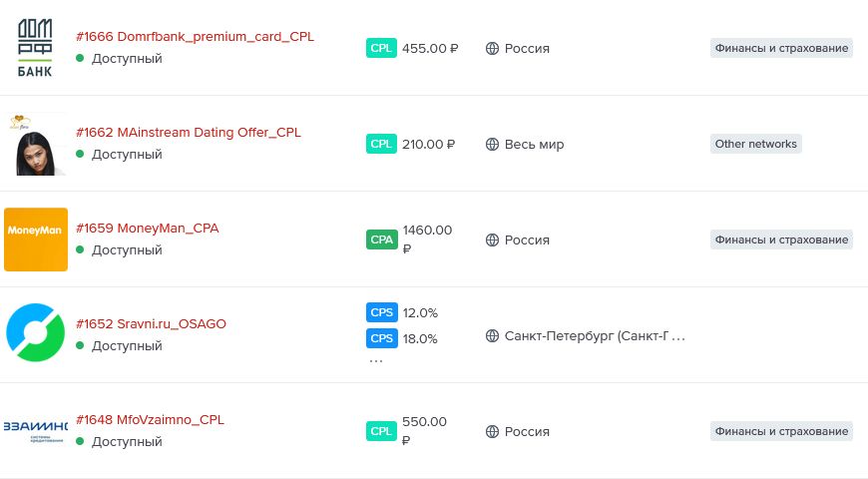Click the CPS badge for 12.0%
This screenshot has height=479, width=868.
(381, 312)
